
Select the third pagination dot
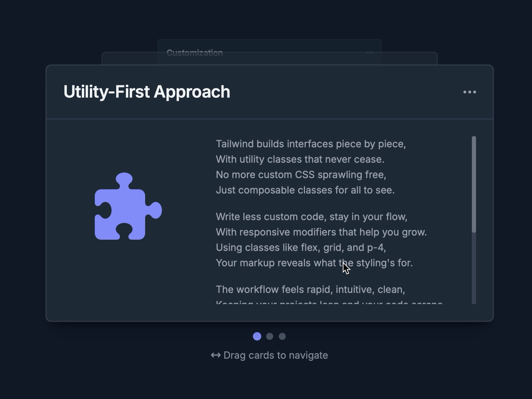pos(282,336)
